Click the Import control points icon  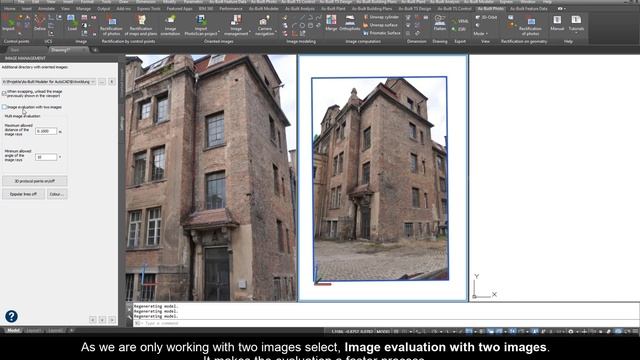tap(8, 23)
